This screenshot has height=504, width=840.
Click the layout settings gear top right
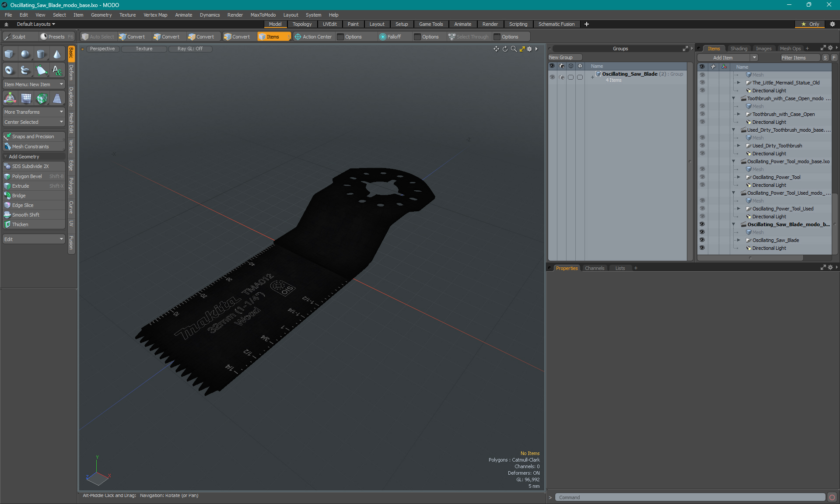tap(833, 24)
